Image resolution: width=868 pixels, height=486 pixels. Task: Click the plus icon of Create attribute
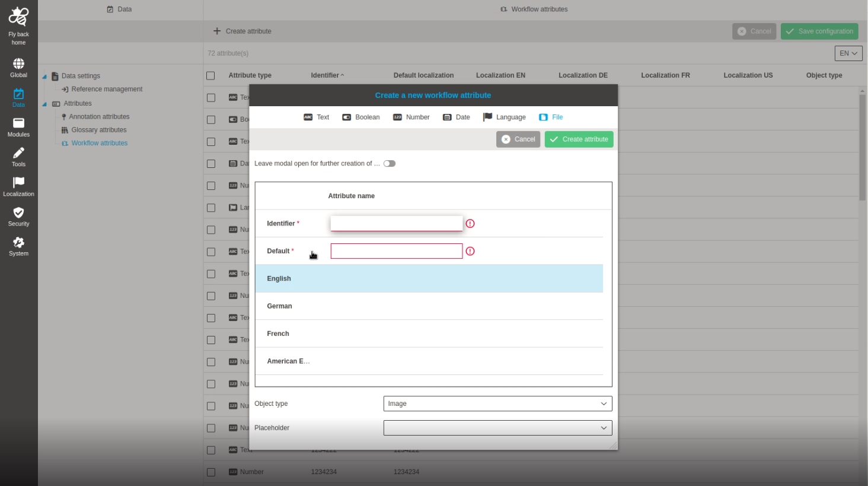(217, 31)
